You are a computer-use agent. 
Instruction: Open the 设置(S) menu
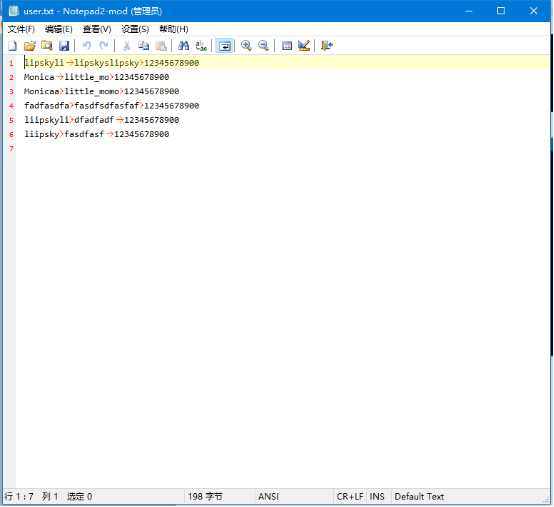[x=135, y=29]
